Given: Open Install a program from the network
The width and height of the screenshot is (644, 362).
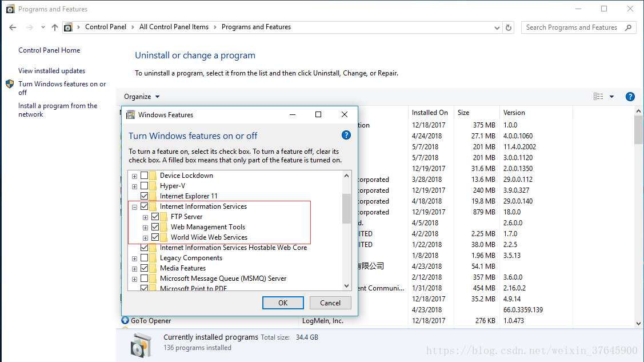Looking at the screenshot, I should pos(58,110).
